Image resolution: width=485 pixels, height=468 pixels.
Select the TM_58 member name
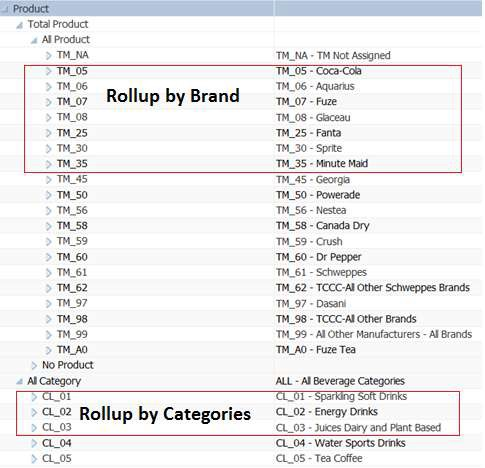tap(72, 226)
